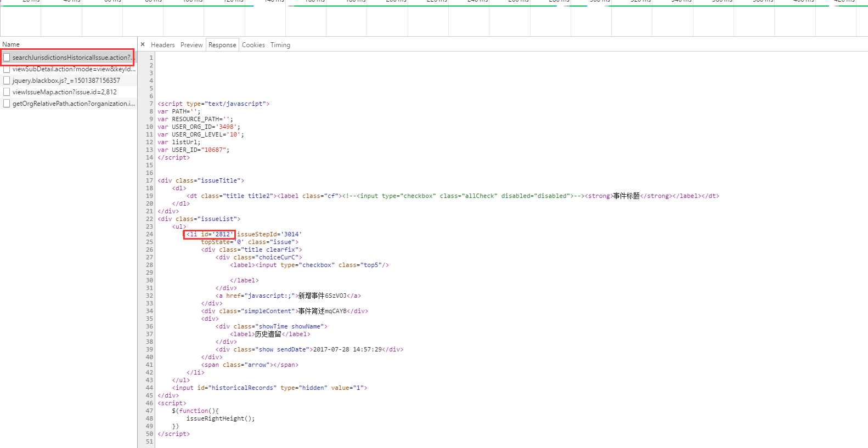Click file icon of jquery.blackbox.js
Image resolution: width=868 pixels, height=448 pixels.
(x=7, y=81)
